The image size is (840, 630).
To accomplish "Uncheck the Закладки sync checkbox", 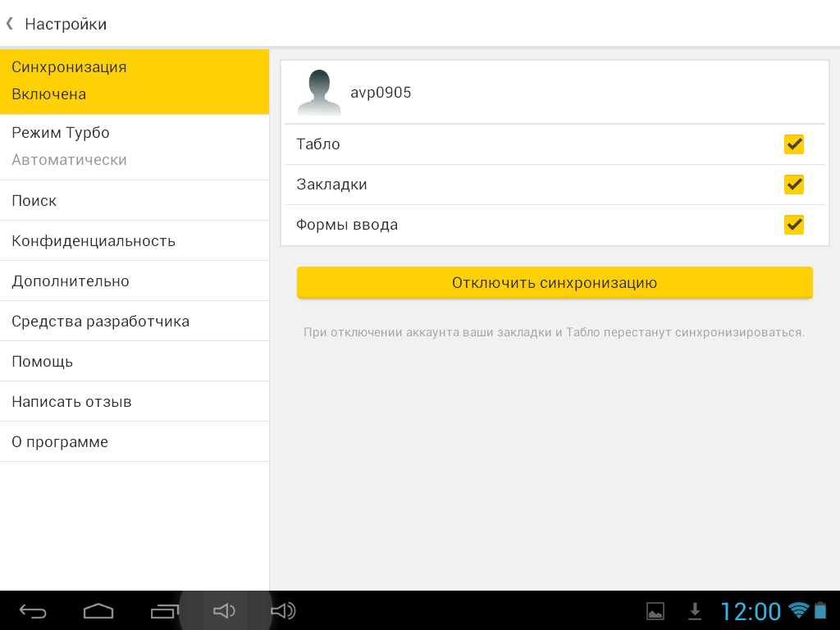I will tap(793, 185).
